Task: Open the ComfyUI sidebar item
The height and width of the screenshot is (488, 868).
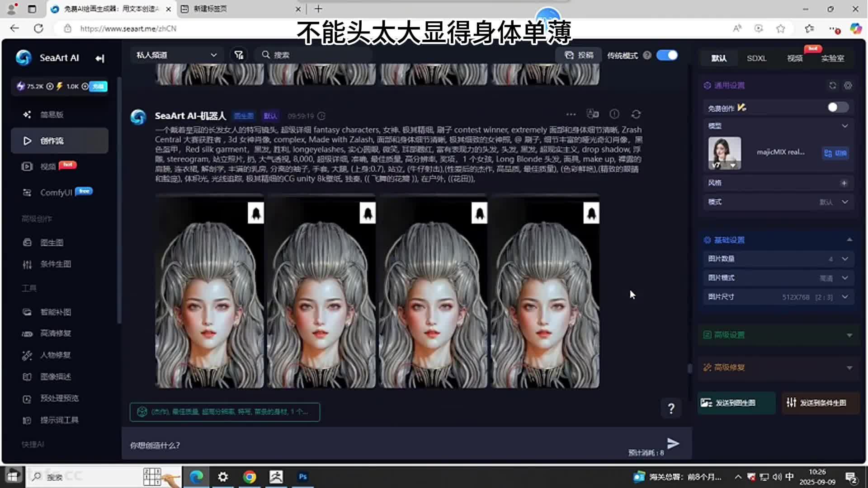Action: 56,192
